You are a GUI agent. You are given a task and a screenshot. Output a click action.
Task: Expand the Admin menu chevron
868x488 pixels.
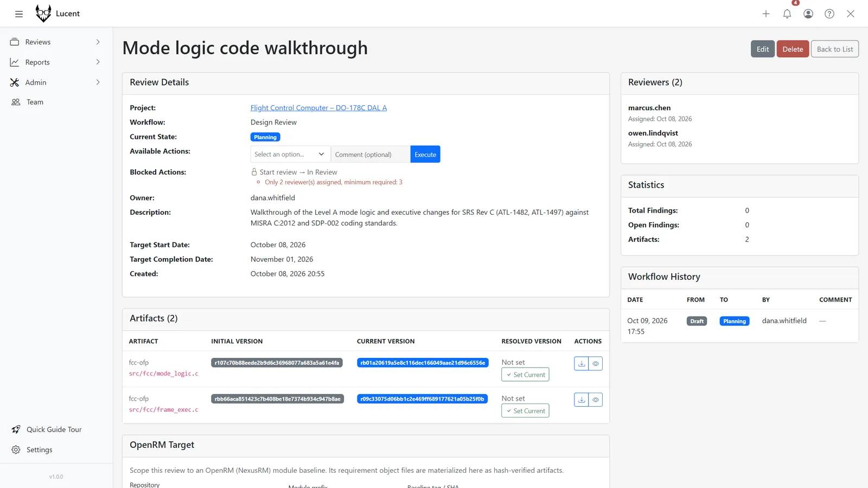(x=98, y=82)
